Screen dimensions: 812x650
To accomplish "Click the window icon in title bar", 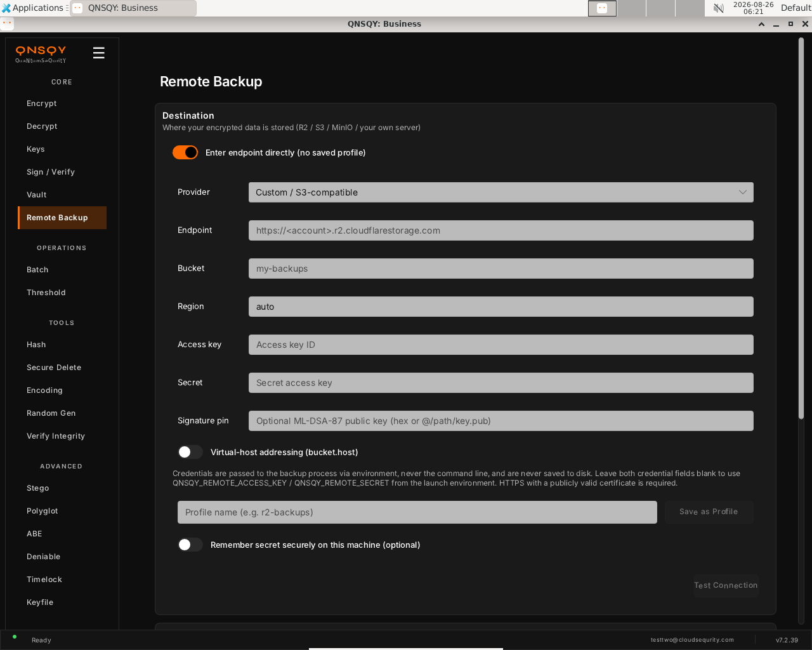I will coord(7,23).
